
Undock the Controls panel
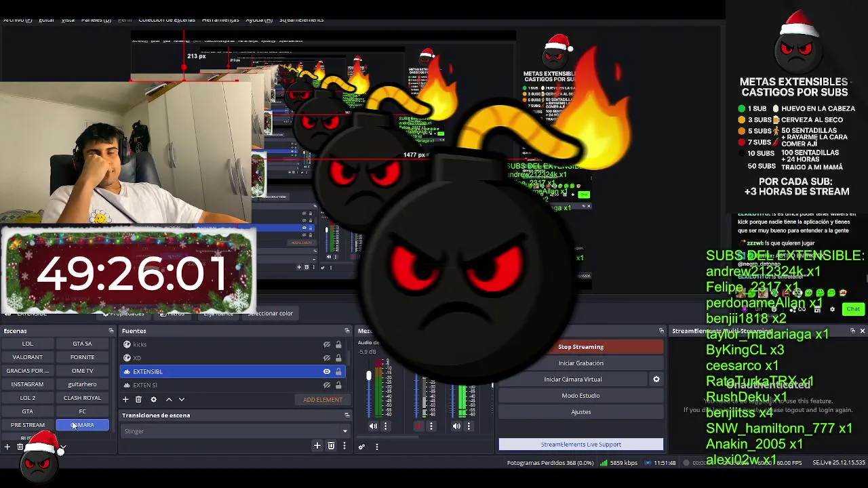coord(661,331)
